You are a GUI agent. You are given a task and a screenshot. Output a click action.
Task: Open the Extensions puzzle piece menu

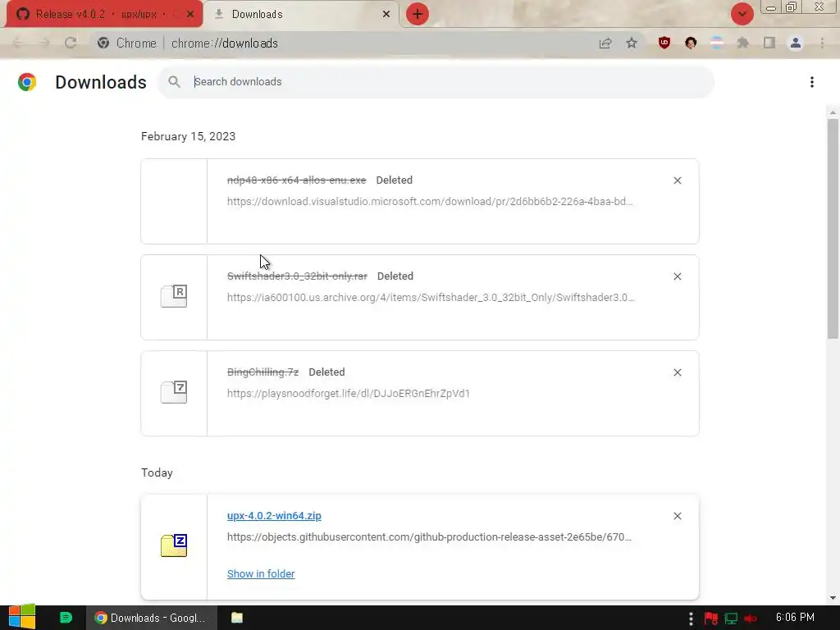743,43
